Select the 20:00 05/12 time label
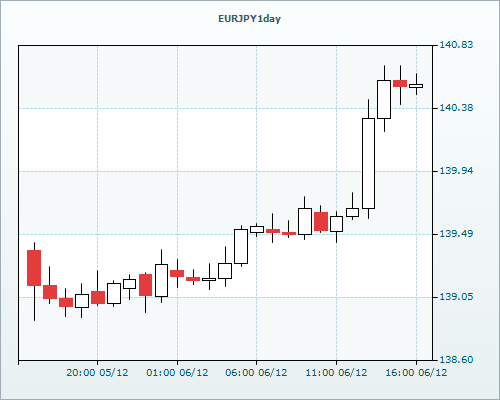 (97, 373)
